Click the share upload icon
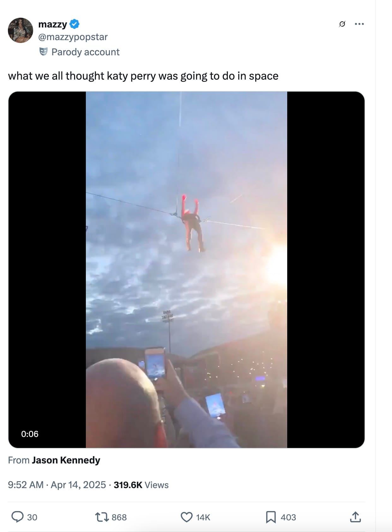392x532 pixels. point(355,517)
